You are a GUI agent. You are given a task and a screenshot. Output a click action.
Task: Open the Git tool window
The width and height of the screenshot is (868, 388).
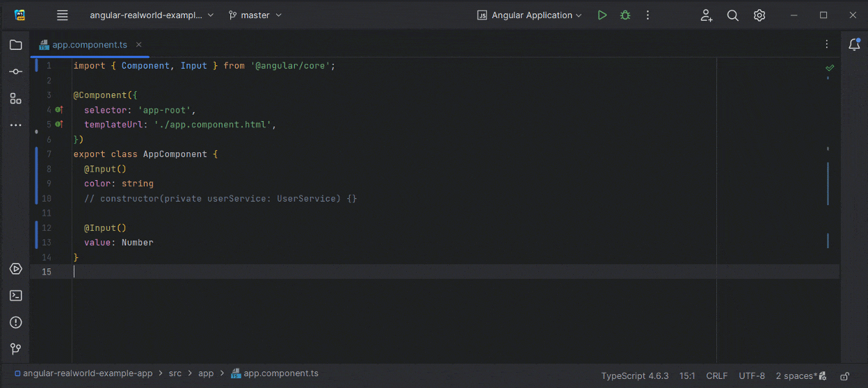click(15, 349)
